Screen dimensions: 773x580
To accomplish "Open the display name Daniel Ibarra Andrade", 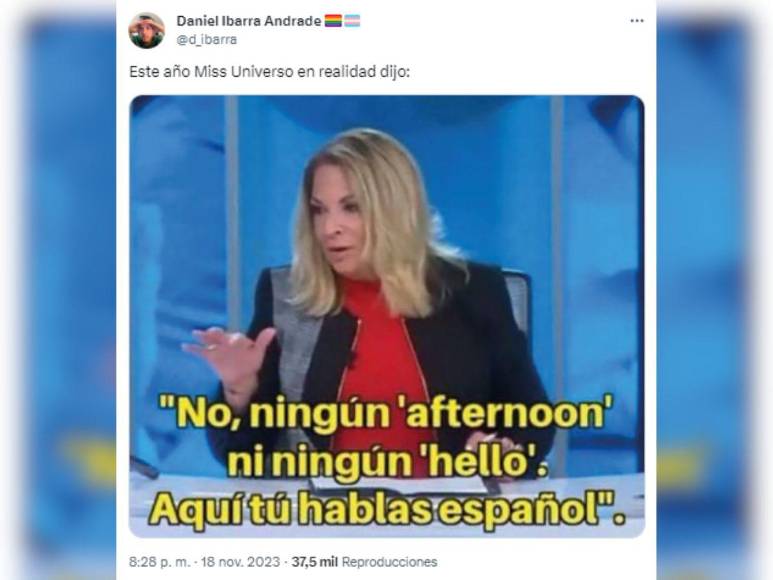I will pyautogui.click(x=248, y=21).
